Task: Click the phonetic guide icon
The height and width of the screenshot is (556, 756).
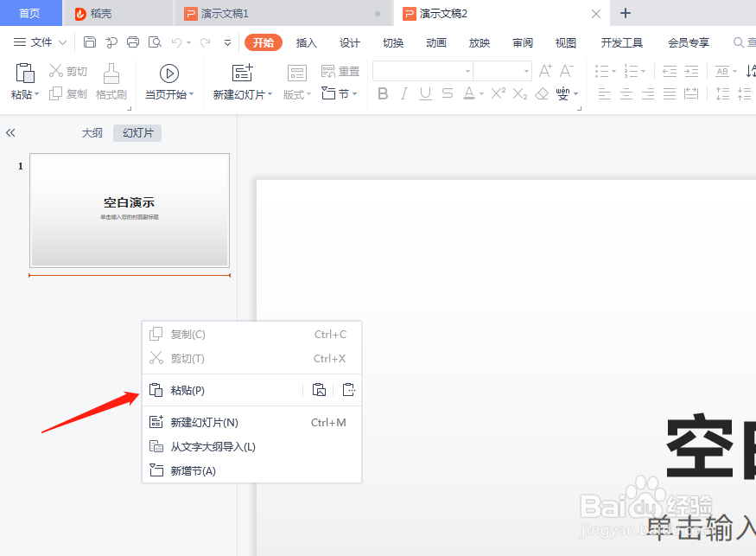Action: [x=562, y=93]
